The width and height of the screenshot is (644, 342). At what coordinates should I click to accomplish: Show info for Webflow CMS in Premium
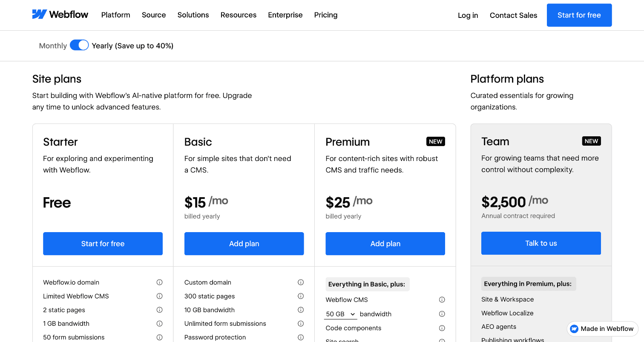pyautogui.click(x=442, y=300)
